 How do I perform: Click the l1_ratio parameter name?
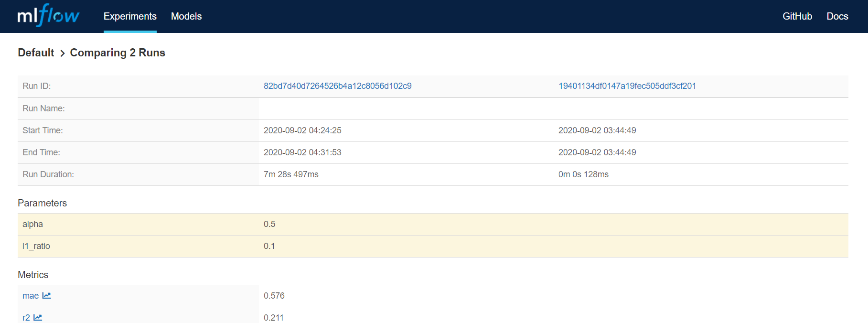click(x=36, y=246)
